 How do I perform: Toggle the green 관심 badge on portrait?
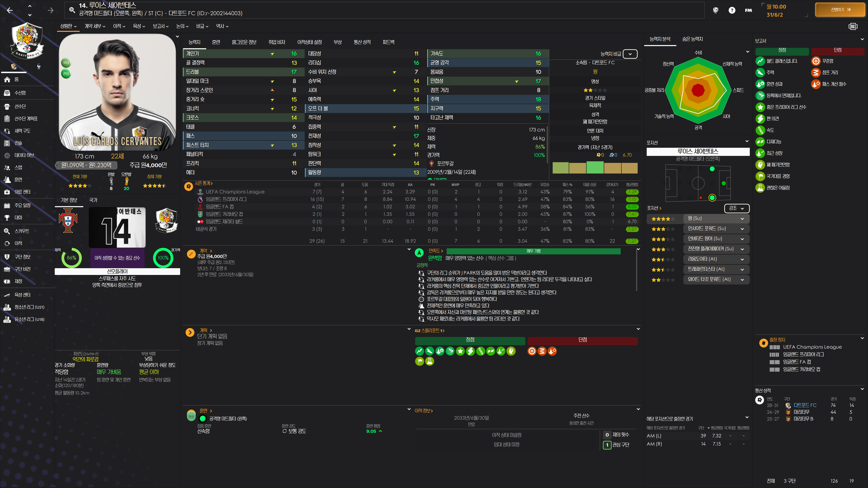(66, 73)
